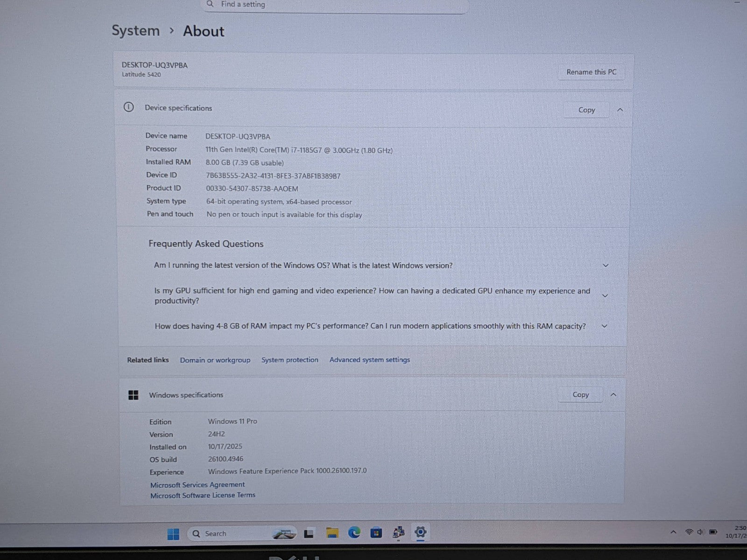Click Rename this PC button

591,72
